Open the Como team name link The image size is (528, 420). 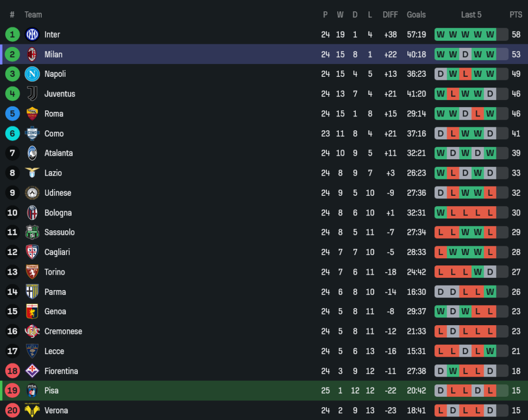pos(54,133)
